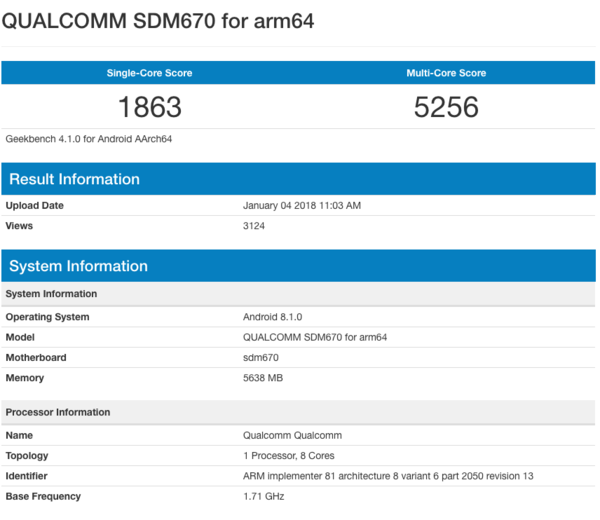
Task: Click the multi-core score value 5256
Action: 446,107
